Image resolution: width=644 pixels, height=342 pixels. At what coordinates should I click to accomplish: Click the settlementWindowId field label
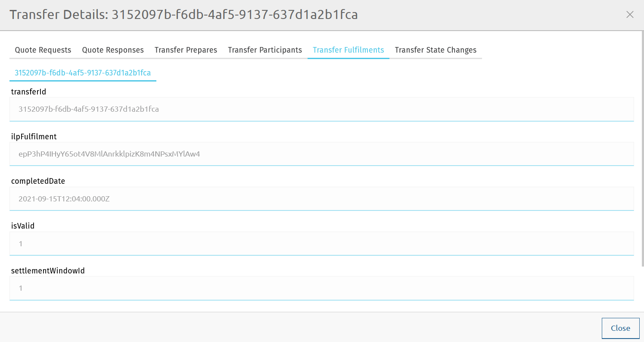pos(48,271)
